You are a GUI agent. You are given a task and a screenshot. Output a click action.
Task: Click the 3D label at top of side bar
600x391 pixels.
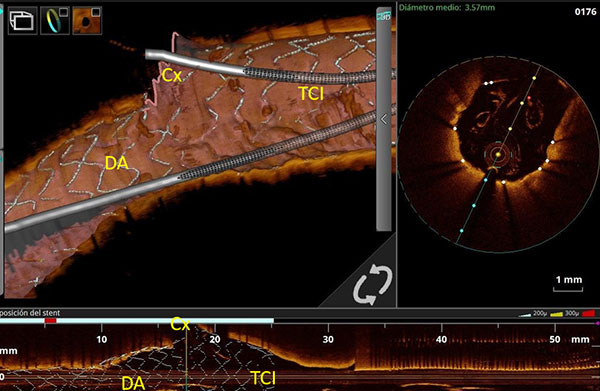pos(384,16)
